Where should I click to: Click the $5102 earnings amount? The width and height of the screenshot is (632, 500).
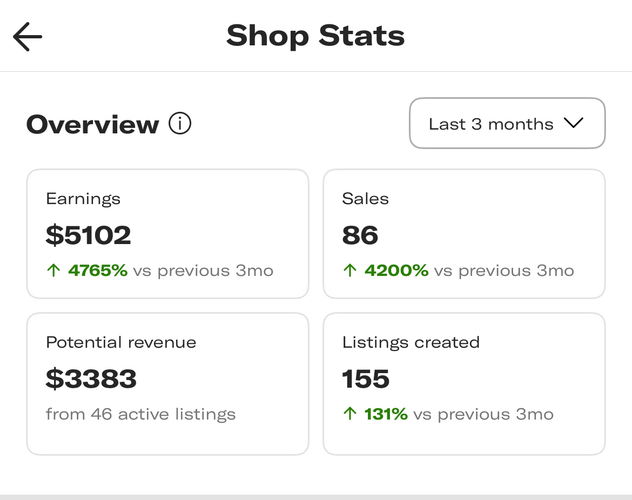(x=89, y=235)
